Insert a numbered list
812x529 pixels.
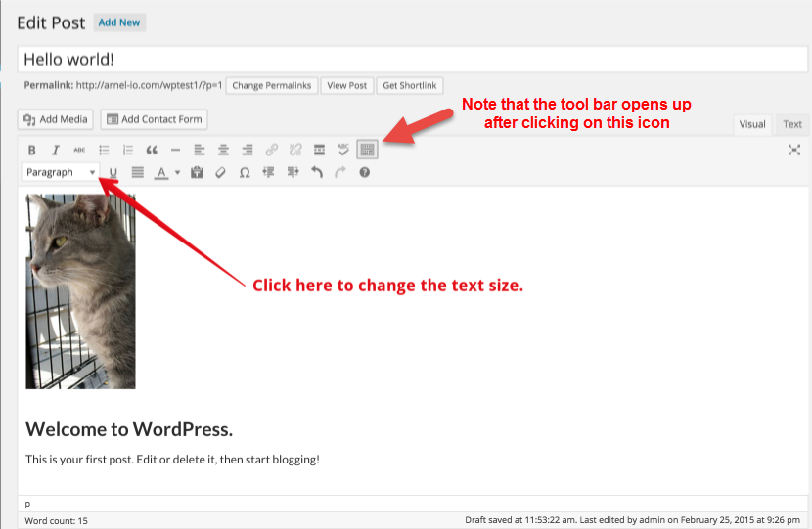127,151
